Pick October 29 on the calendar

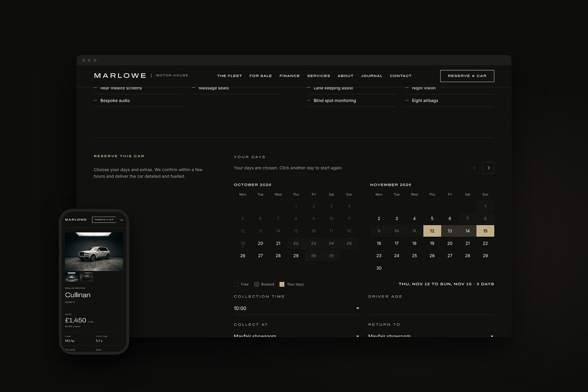pyautogui.click(x=296, y=256)
